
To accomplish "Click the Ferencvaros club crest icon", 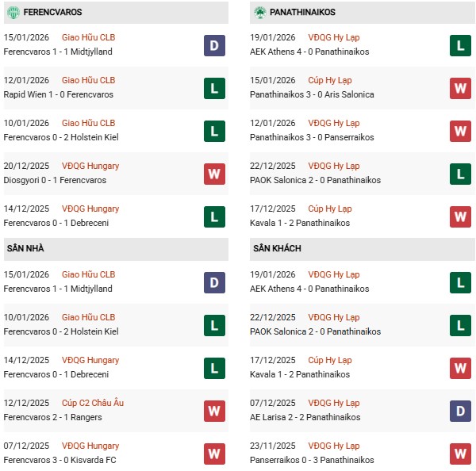I will click(13, 13).
